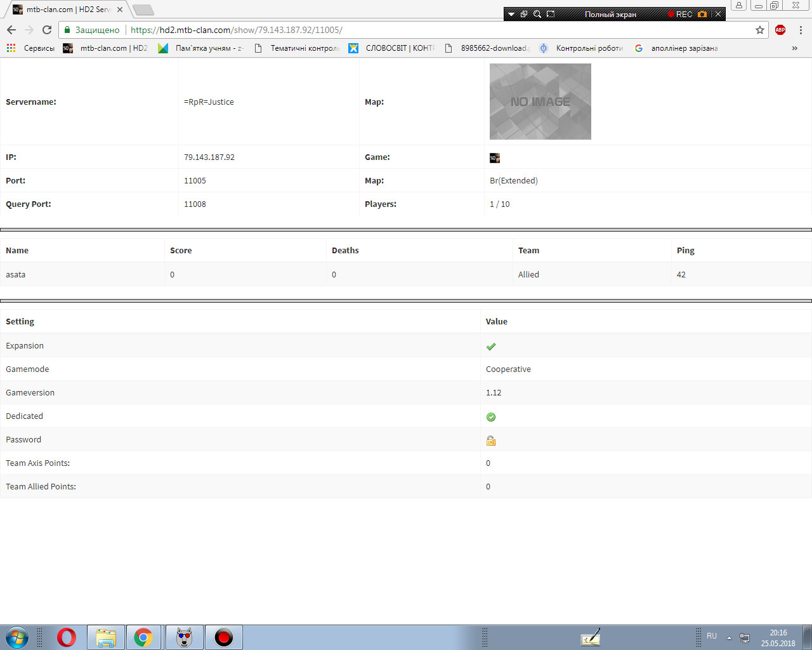This screenshot has width=812, height=650.
Task: Open the Adblock Plus extension
Action: pyautogui.click(x=780, y=30)
